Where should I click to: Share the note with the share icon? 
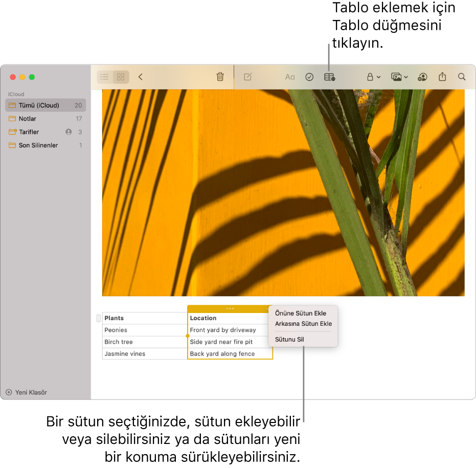click(442, 77)
